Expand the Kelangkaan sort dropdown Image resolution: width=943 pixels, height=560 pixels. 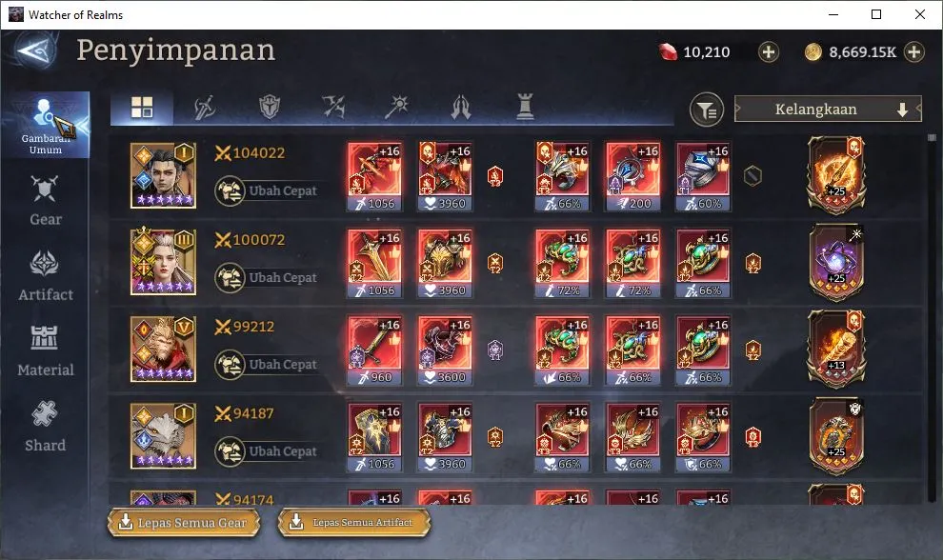pyautogui.click(x=828, y=110)
